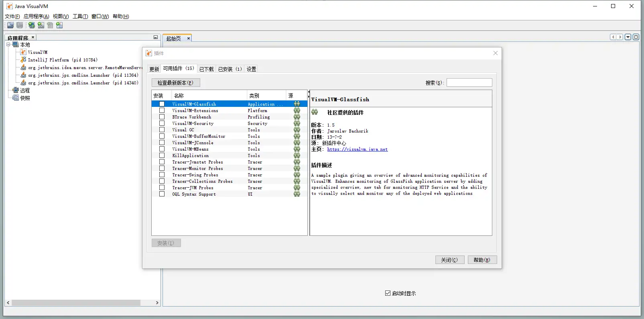
Task: Open the 工具(T) menu
Action: coord(80,16)
